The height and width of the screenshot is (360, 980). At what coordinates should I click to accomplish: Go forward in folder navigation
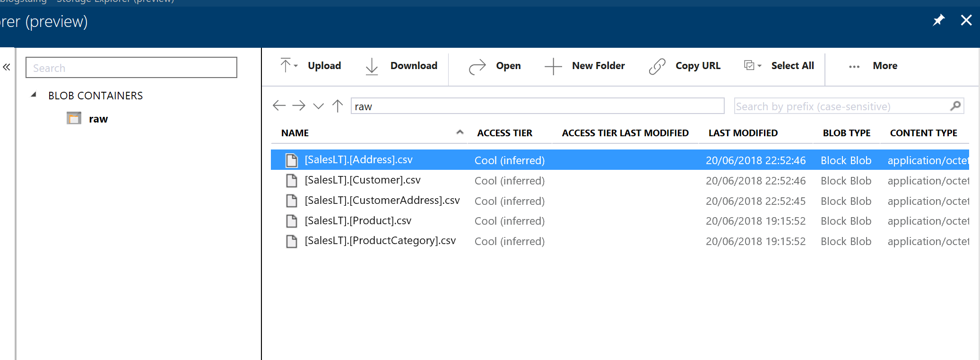coord(299,105)
